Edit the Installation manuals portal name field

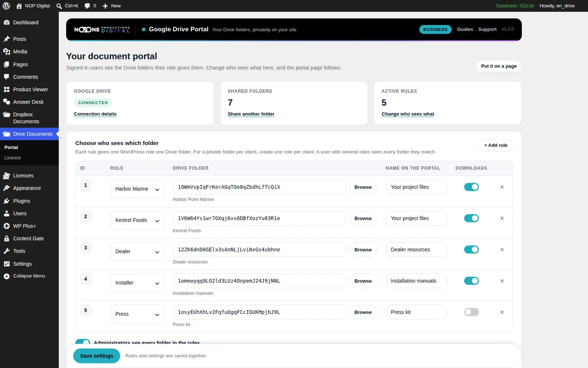tap(417, 281)
